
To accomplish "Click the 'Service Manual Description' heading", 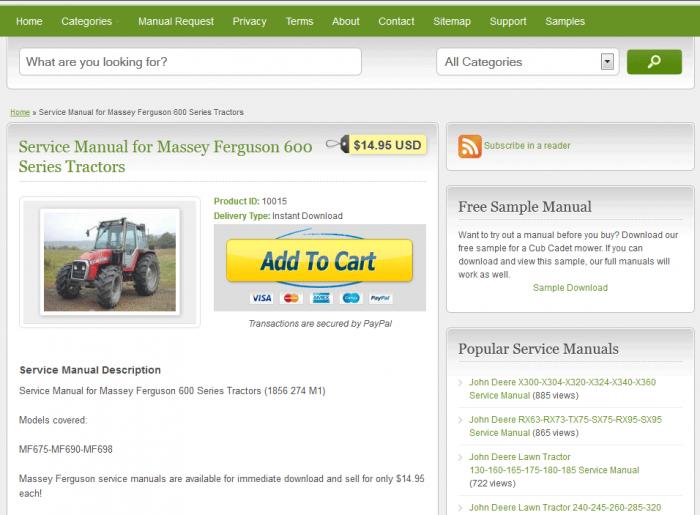I will pos(90,370).
